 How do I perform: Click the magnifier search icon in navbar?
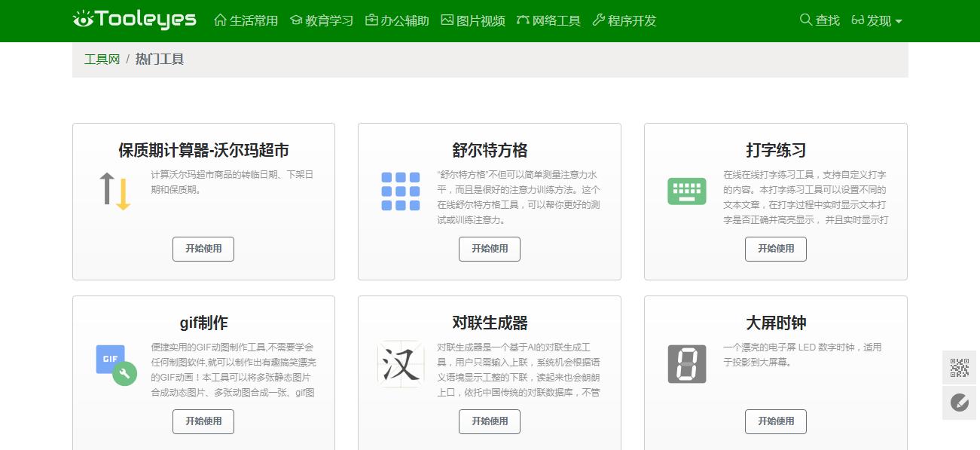tap(804, 20)
